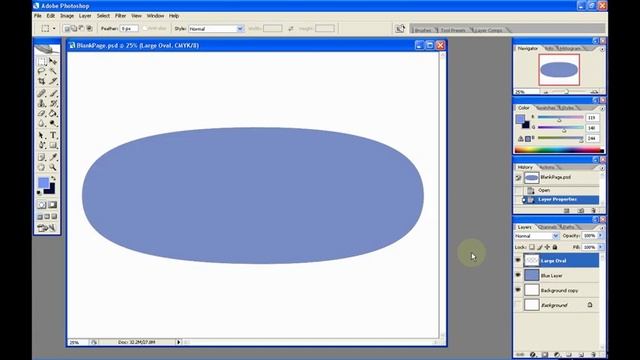The image size is (640, 360).
Task: Open the tool preset picker arrow
Action: [x=54, y=29]
